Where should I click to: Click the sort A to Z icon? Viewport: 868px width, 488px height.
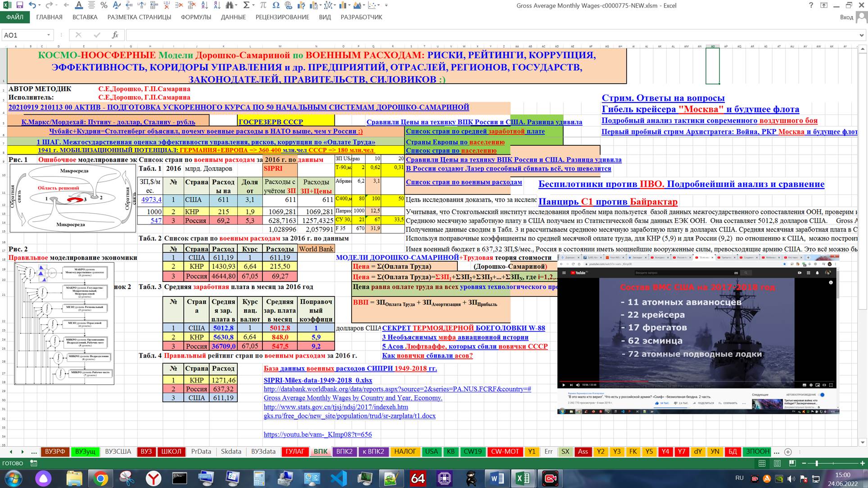(204, 5)
